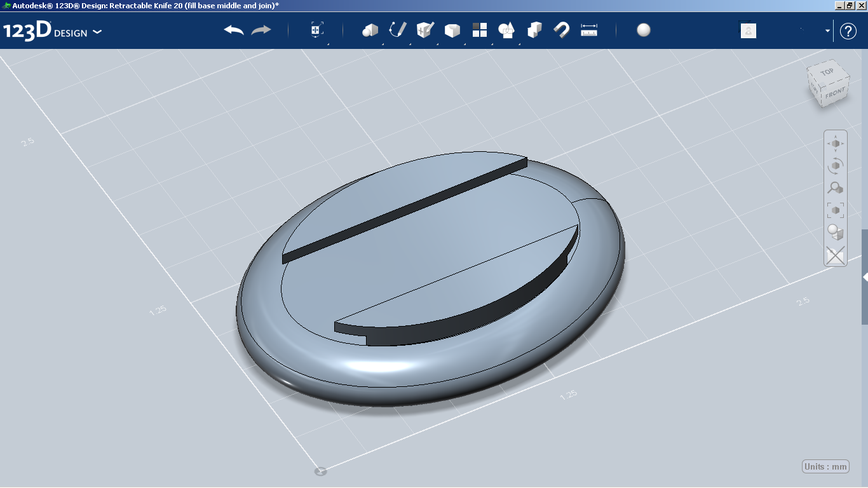The width and height of the screenshot is (868, 488).
Task: Click the FRONT face of the view cube
Action: 835,94
